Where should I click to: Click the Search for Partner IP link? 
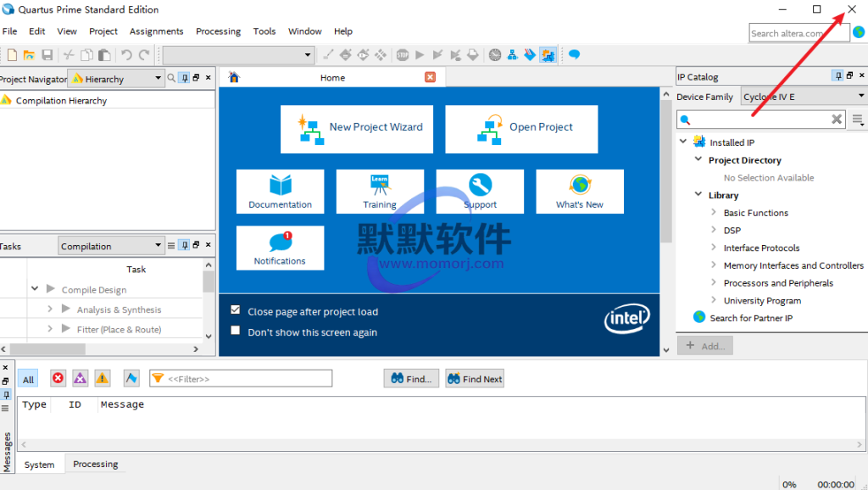(x=751, y=318)
